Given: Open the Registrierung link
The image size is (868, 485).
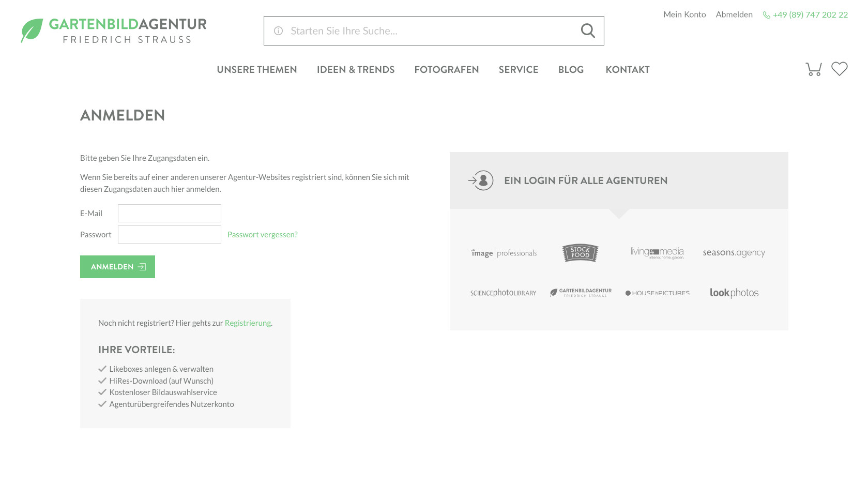Looking at the screenshot, I should click(248, 323).
